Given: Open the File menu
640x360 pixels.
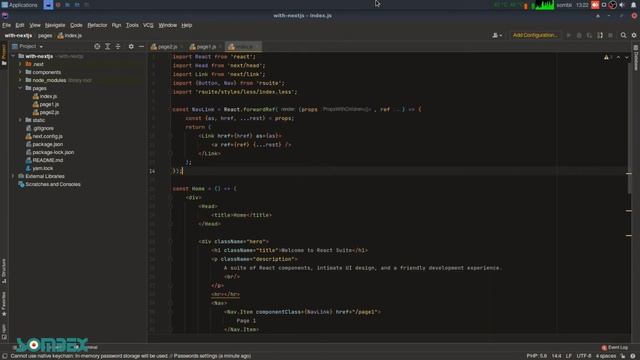Looking at the screenshot, I should [x=6, y=25].
